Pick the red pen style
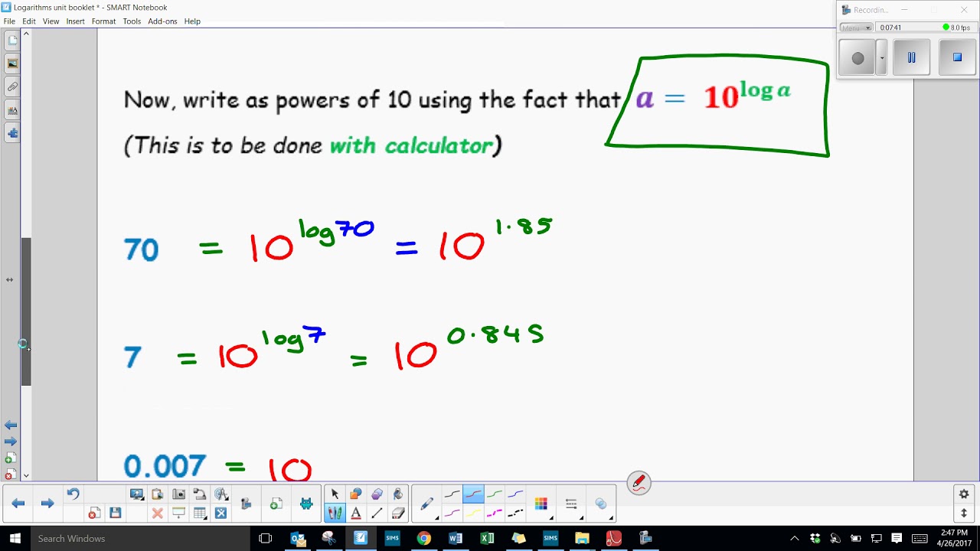Screen dimensions: 980x551 coord(473,494)
